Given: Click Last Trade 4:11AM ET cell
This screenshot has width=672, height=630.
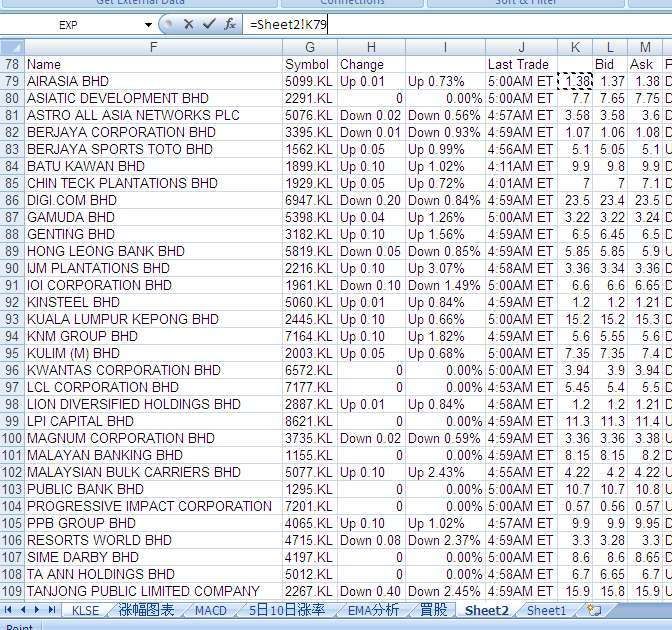Looking at the screenshot, I should click(522, 166).
